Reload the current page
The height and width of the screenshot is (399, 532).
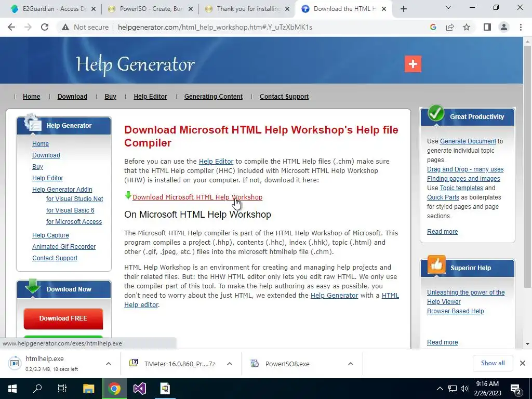pos(45,27)
